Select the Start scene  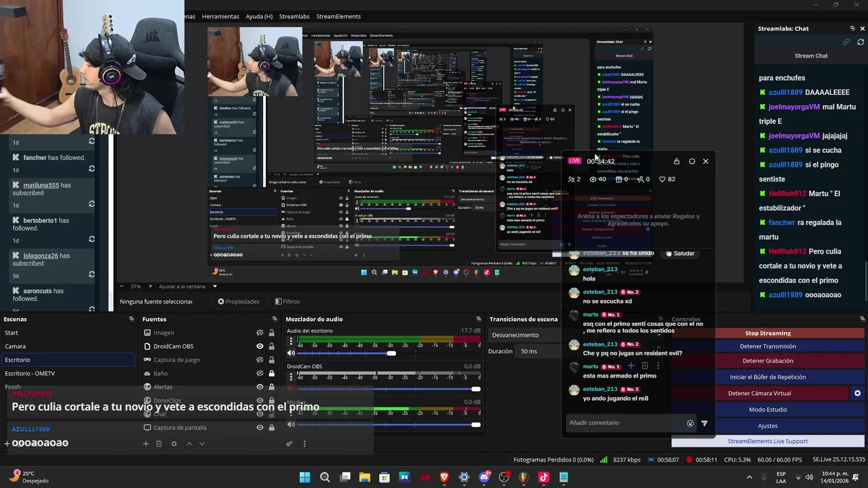point(68,333)
